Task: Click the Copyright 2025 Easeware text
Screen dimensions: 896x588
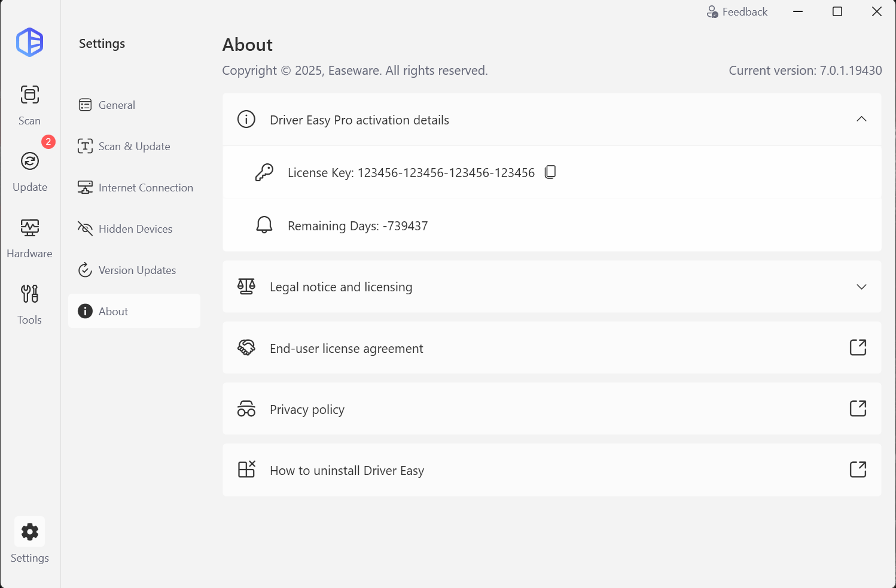Action: [x=355, y=71]
